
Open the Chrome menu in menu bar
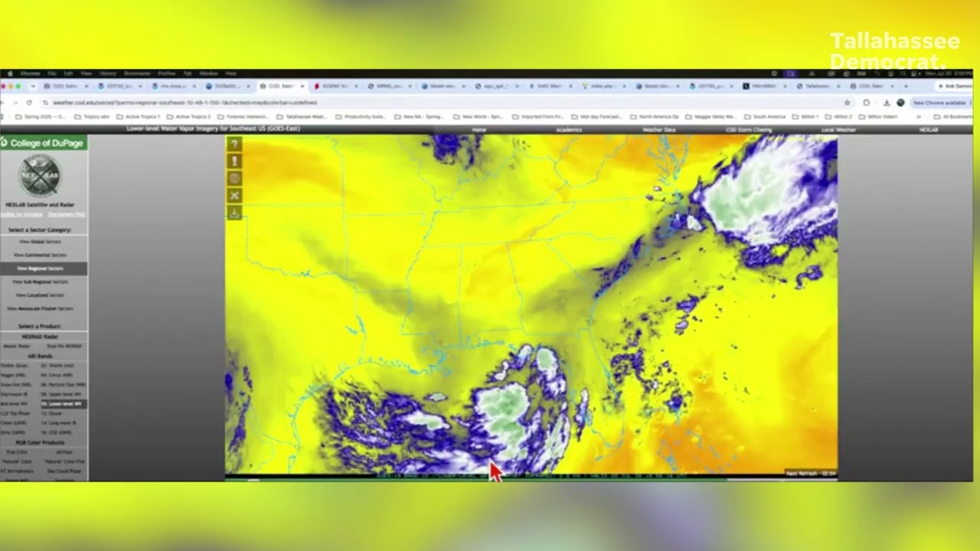[x=30, y=73]
